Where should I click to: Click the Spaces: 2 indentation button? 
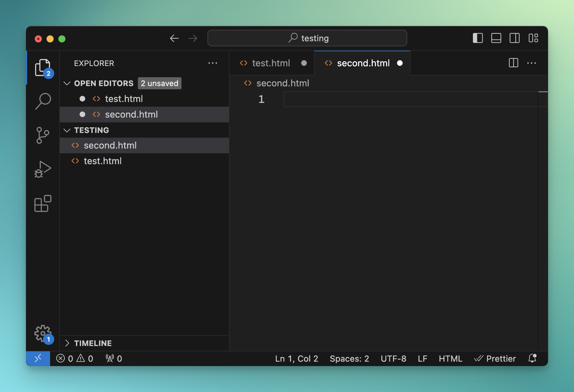pos(349,358)
